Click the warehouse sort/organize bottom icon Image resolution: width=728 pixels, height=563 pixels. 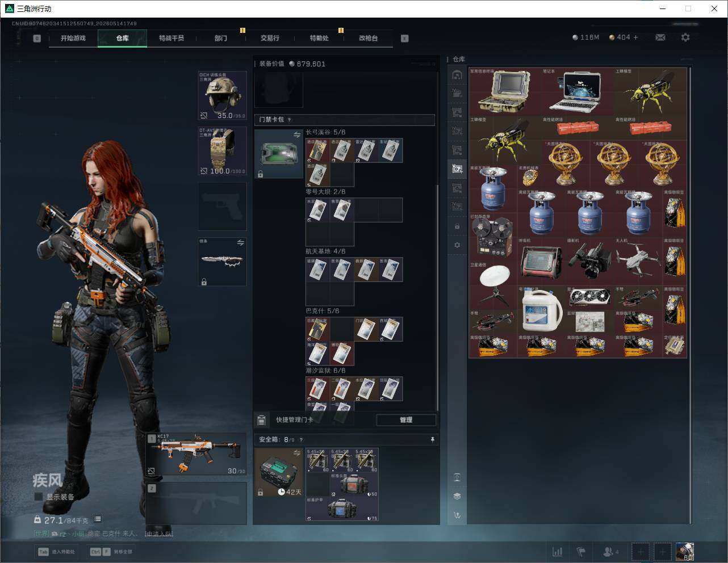[457, 515]
